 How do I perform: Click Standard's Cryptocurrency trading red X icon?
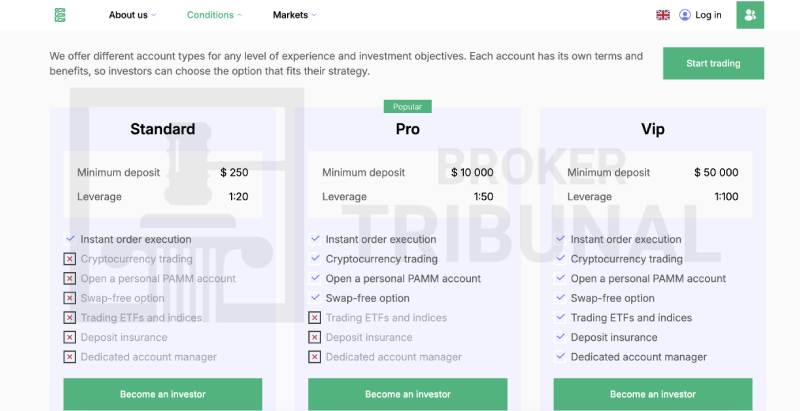tap(70, 259)
